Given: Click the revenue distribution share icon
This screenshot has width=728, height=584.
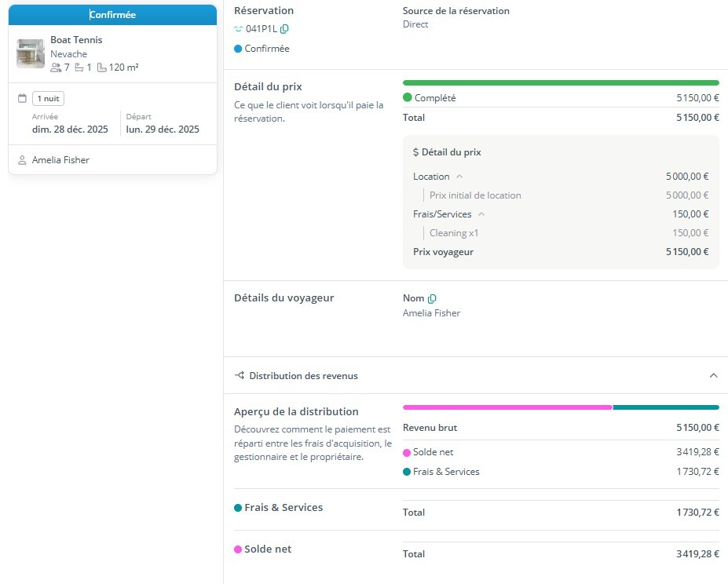Looking at the screenshot, I should coord(240,376).
